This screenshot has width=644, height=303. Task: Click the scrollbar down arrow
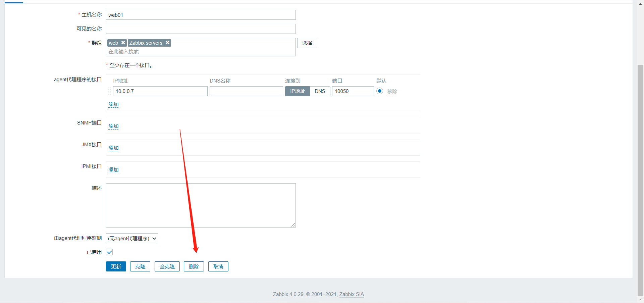point(640,300)
